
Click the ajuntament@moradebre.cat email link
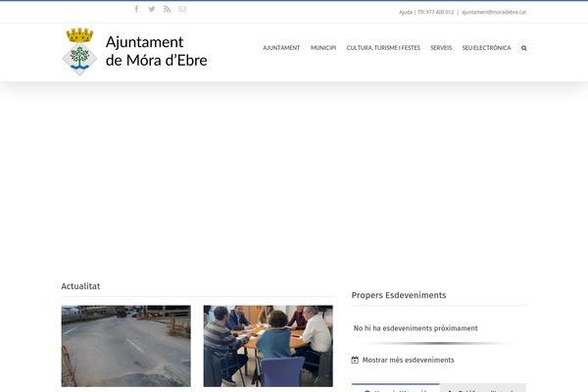pyautogui.click(x=494, y=13)
